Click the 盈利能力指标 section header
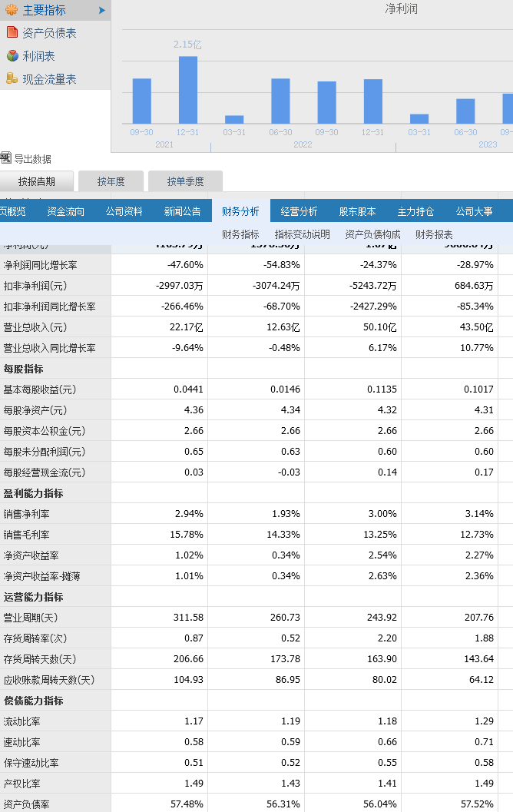513x812 pixels. pyautogui.click(x=33, y=493)
